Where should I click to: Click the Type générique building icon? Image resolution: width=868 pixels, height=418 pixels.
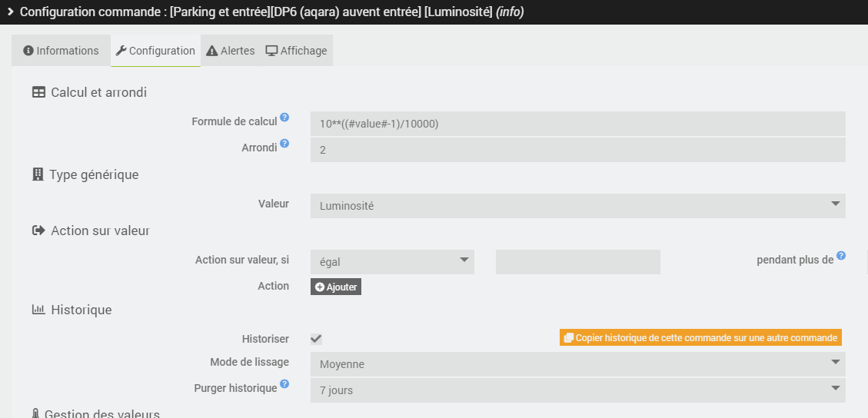click(38, 174)
